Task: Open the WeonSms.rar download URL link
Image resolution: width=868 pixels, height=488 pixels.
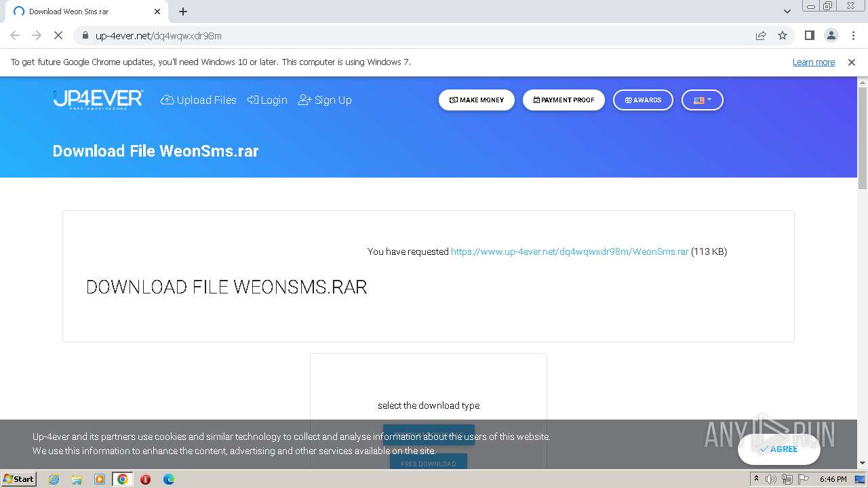Action: click(x=570, y=251)
